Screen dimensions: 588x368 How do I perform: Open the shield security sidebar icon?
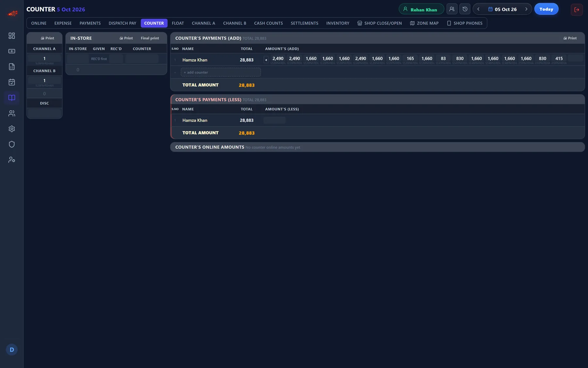pos(12,144)
